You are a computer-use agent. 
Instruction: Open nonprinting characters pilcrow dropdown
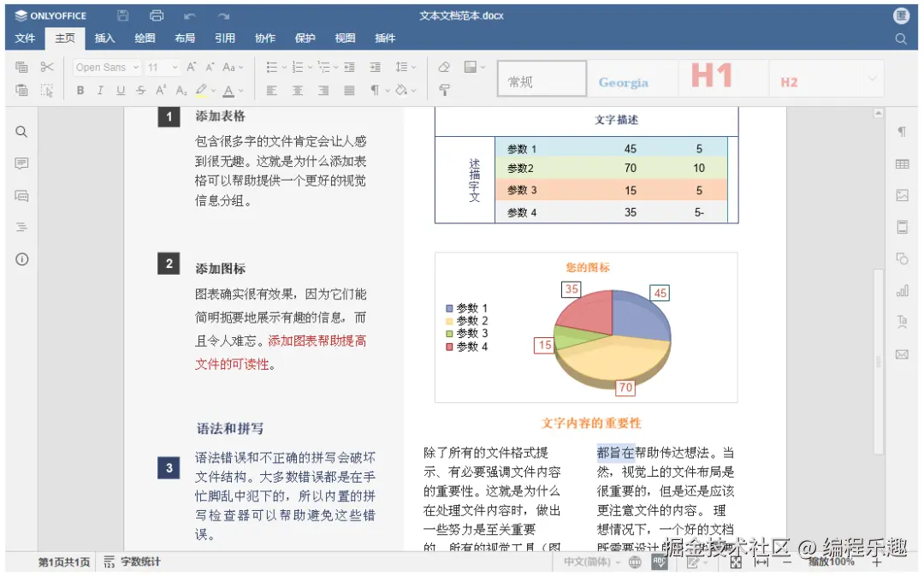(x=388, y=90)
